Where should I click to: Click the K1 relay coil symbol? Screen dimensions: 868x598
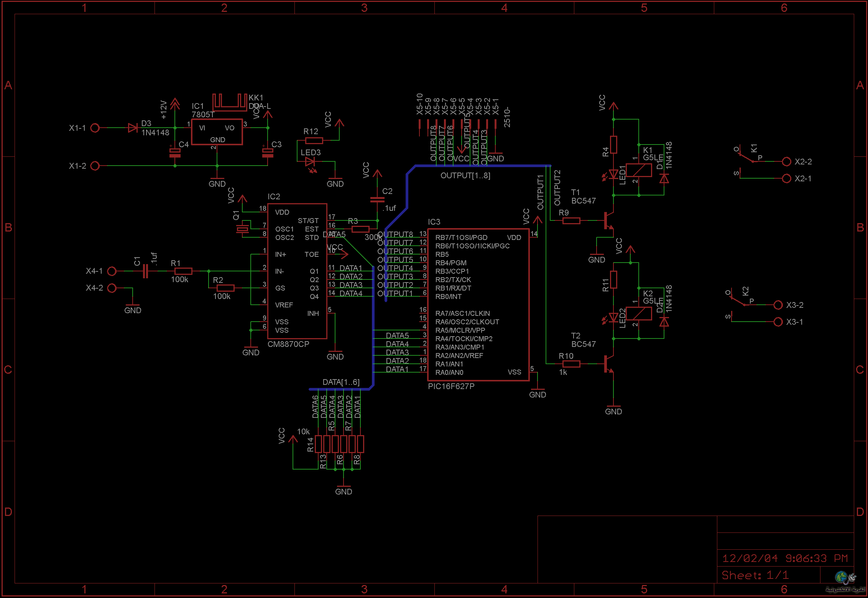(x=639, y=170)
